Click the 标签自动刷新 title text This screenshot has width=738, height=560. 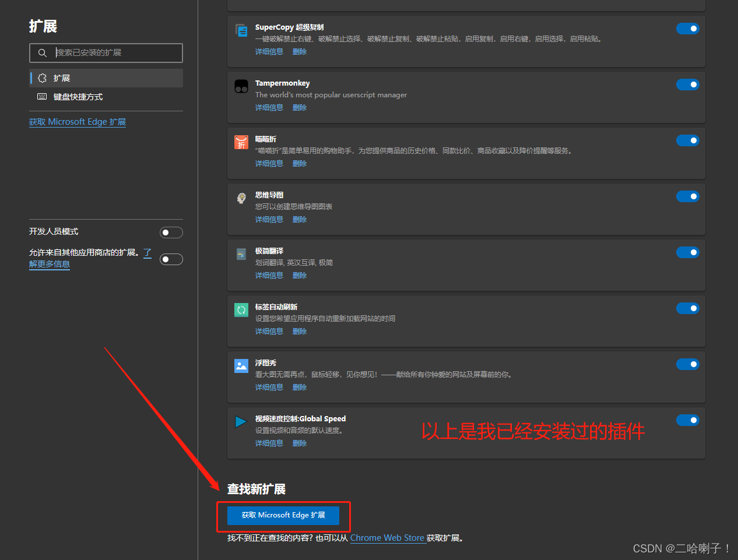[x=276, y=307]
